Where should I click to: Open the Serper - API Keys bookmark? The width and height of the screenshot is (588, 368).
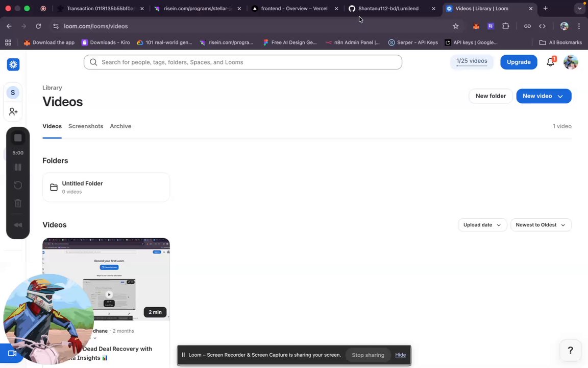(x=413, y=42)
